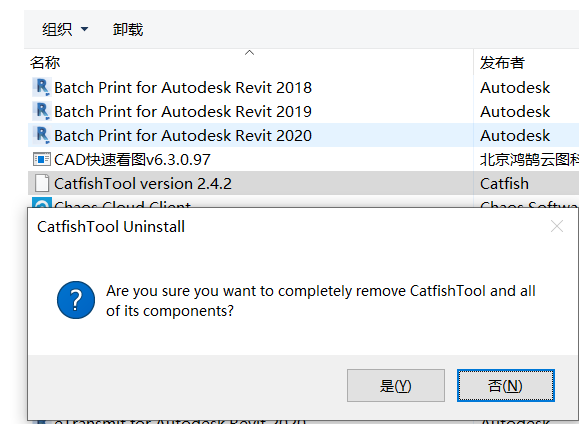Select the CatfishTool version 2.4.2 row
This screenshot has width=579, height=424.
[x=304, y=184]
